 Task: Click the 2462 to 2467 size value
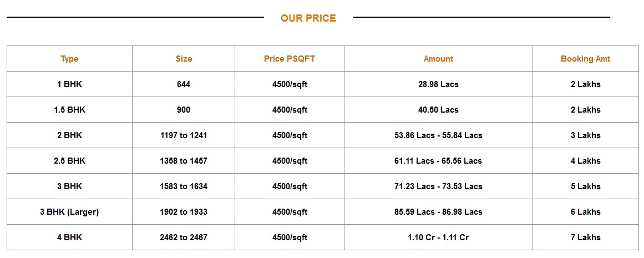[184, 237]
